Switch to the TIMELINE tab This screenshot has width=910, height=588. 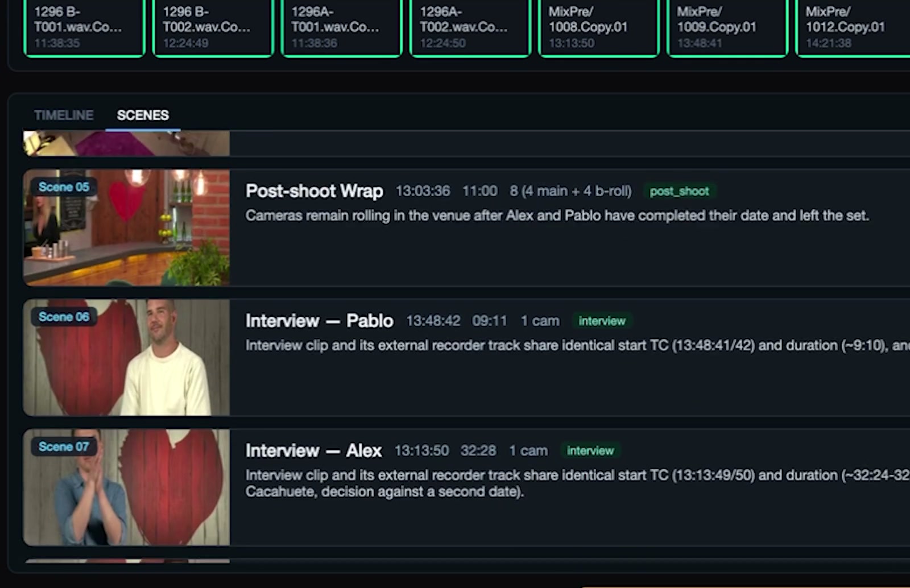(64, 115)
